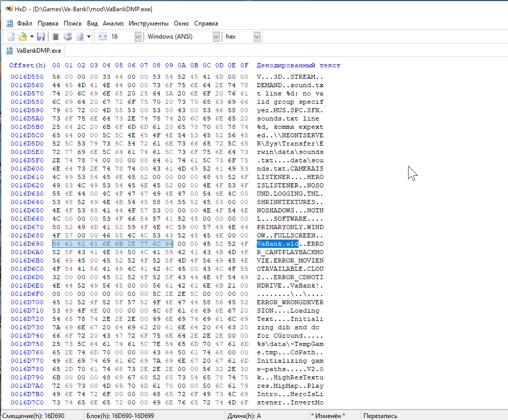Click the Offset(h) column header
Screen dimensions: 508x420
pos(27,65)
